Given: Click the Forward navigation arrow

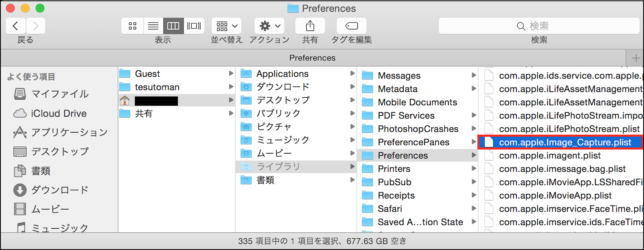Looking at the screenshot, I should coord(36,26).
